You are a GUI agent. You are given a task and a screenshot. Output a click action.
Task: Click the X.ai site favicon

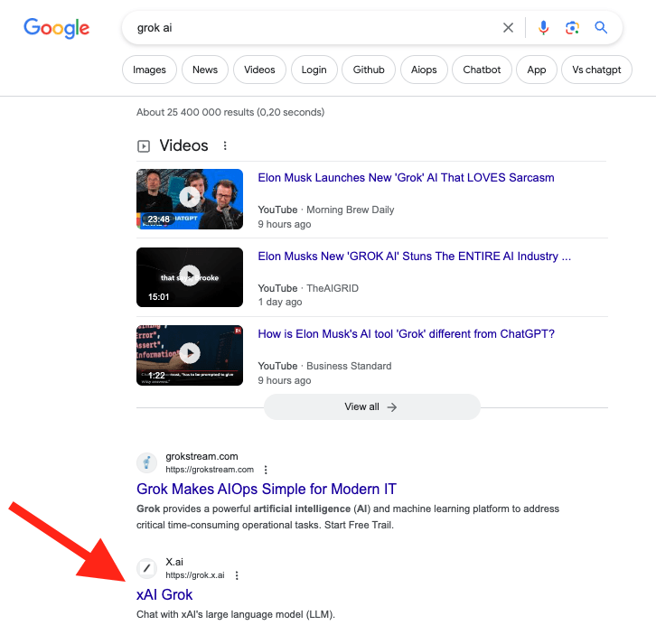(x=147, y=568)
